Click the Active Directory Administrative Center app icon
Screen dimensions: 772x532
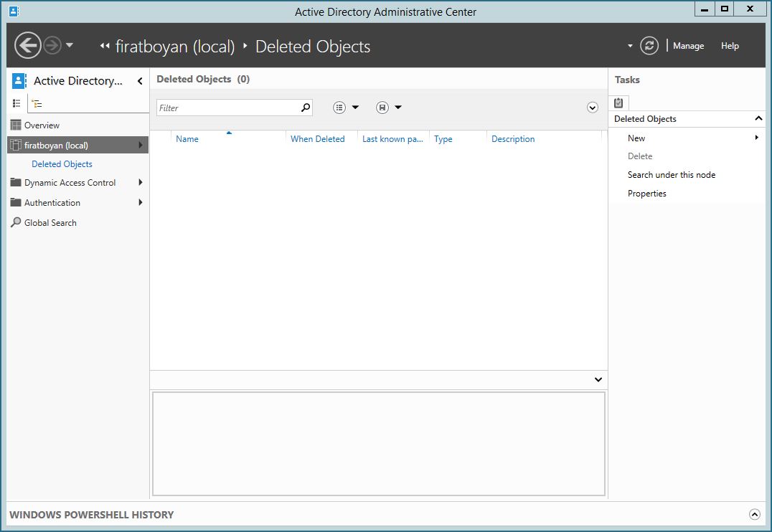pos(14,11)
